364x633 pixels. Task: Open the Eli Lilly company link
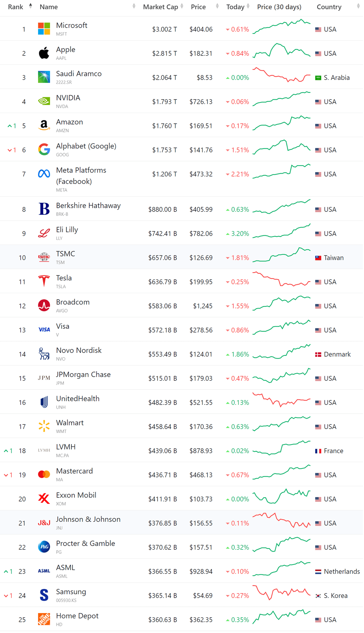(x=67, y=230)
